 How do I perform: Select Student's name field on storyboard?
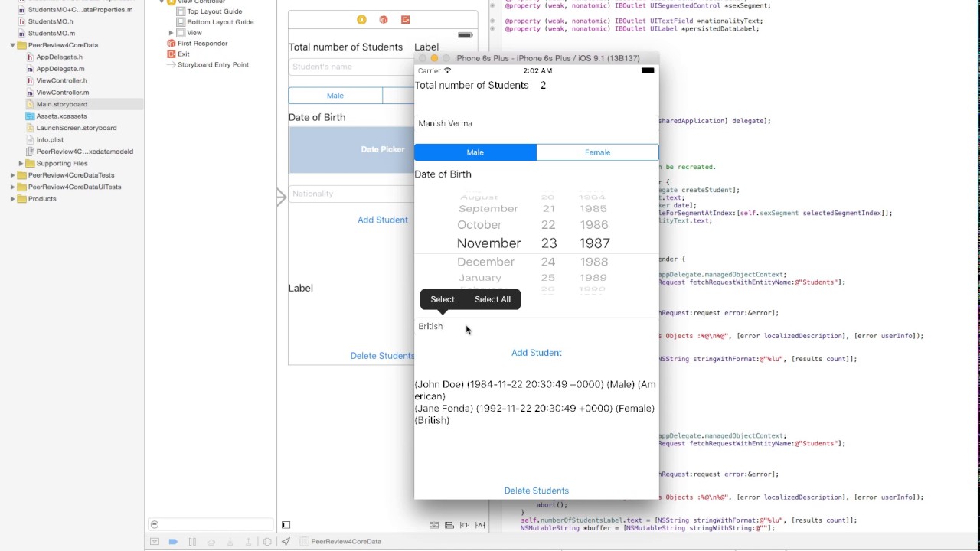pyautogui.click(x=351, y=67)
